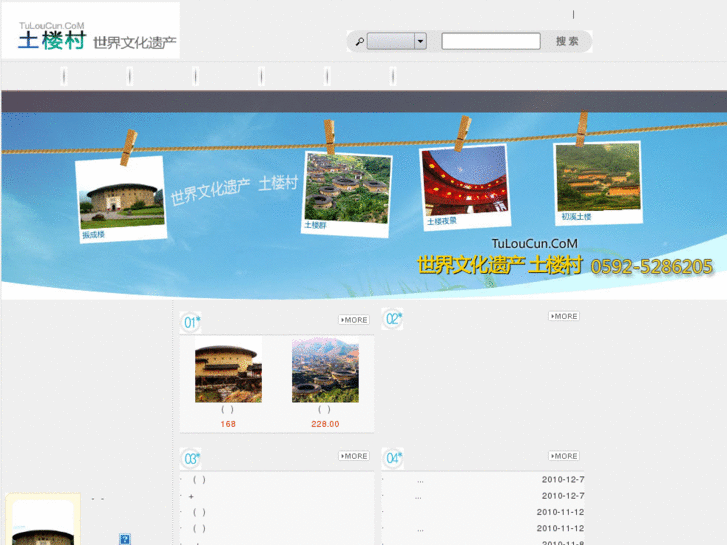Click the magnifier icon in search bar
Viewport: 727px width, 545px height.
[x=359, y=42]
